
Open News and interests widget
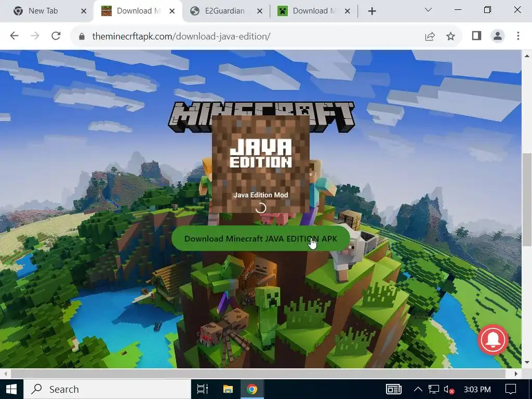coord(394,389)
